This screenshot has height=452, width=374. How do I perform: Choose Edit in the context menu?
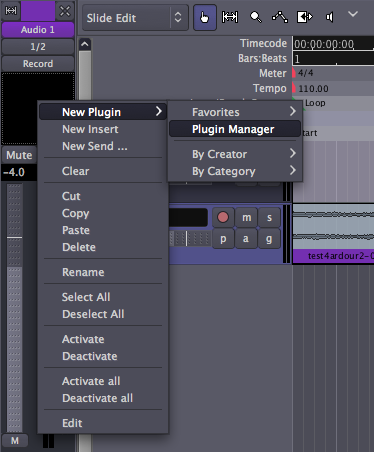103,423
